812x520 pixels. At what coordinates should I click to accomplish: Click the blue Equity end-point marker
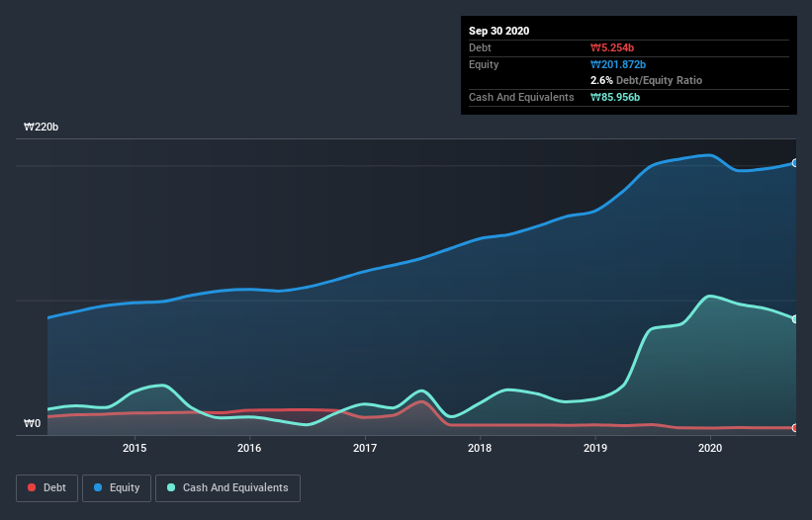(x=795, y=163)
